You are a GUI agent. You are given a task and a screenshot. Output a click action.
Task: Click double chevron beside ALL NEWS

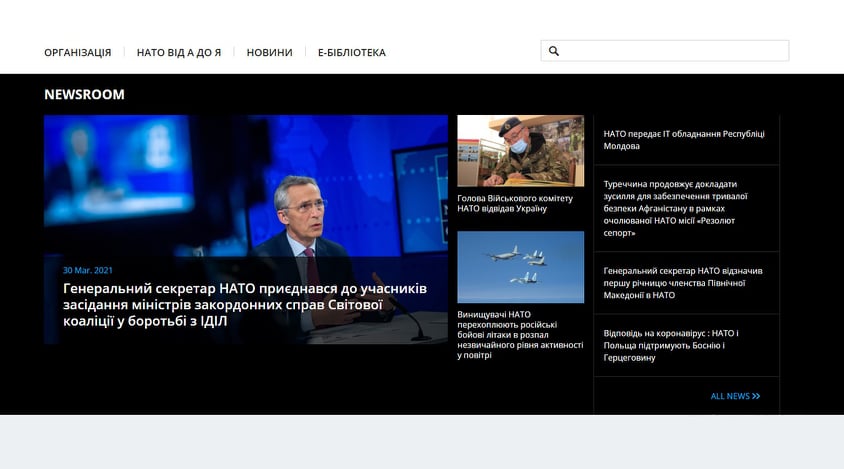[x=756, y=396]
